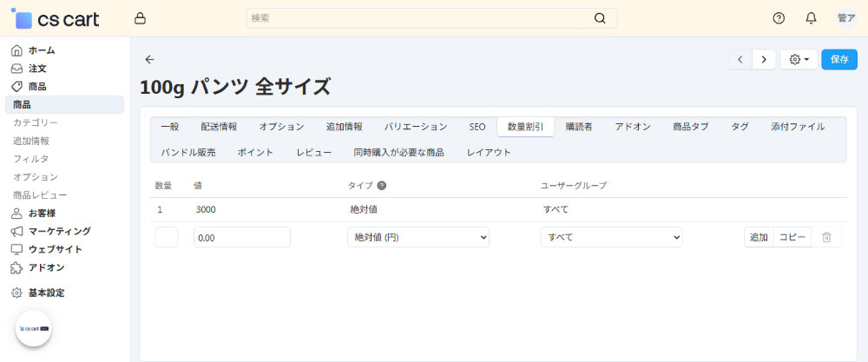
Task: Click the タイプ help tooltip icon
Action: pos(382,185)
